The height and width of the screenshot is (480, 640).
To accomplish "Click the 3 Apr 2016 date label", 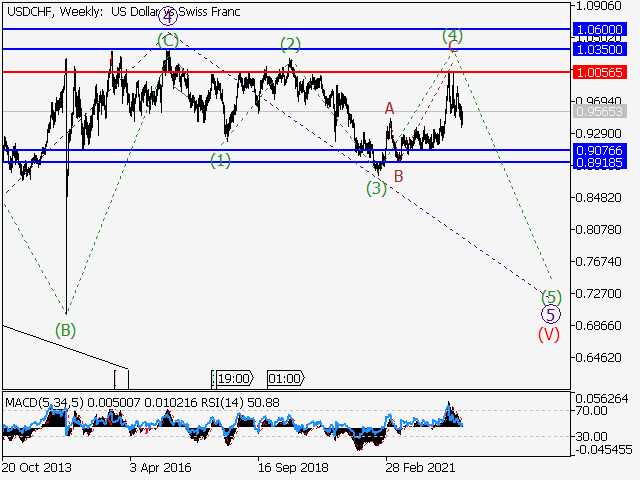I will (x=160, y=467).
